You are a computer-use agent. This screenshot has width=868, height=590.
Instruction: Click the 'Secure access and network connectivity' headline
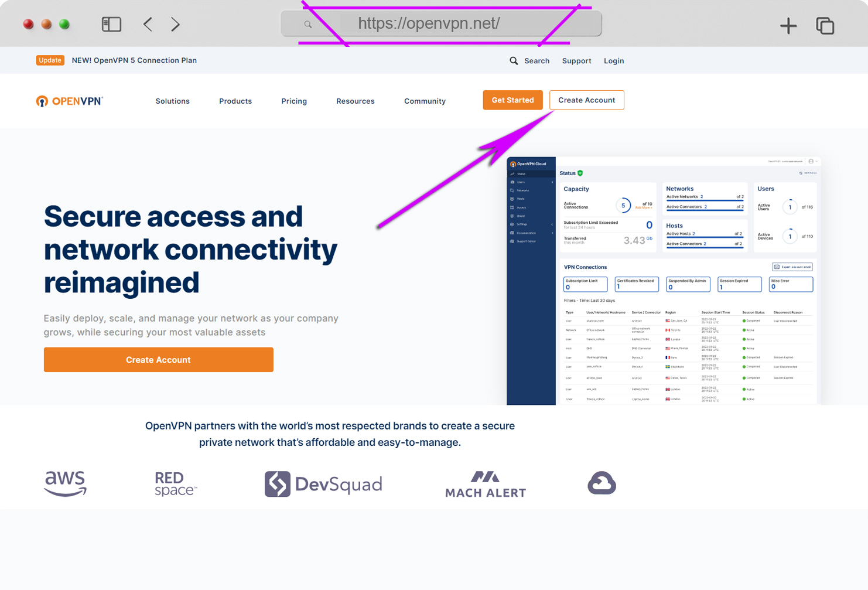[191, 250]
